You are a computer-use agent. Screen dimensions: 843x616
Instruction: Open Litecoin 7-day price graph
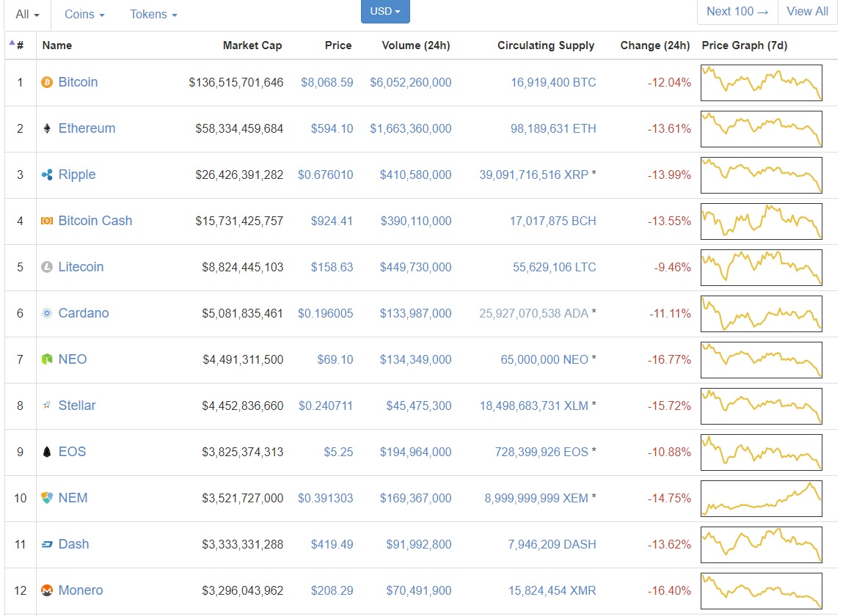click(762, 268)
